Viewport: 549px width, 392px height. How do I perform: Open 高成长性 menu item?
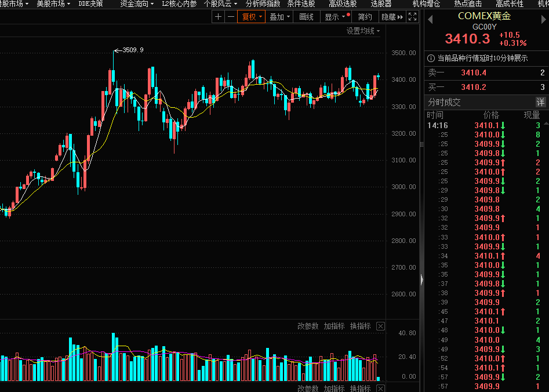[510, 4]
